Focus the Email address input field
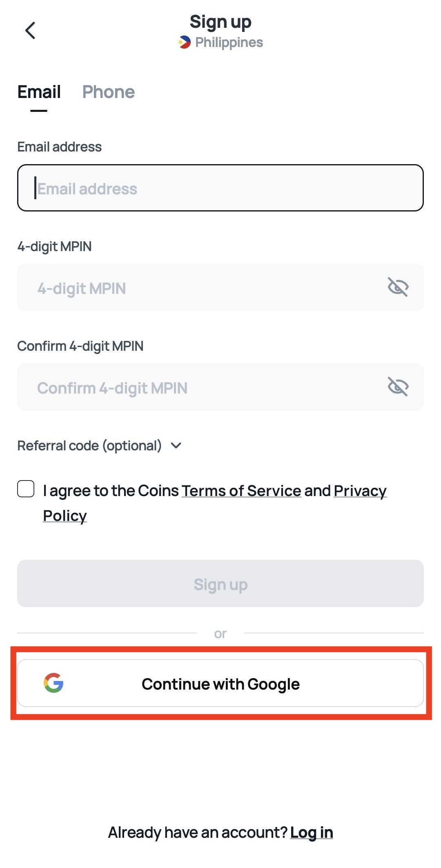 click(220, 188)
